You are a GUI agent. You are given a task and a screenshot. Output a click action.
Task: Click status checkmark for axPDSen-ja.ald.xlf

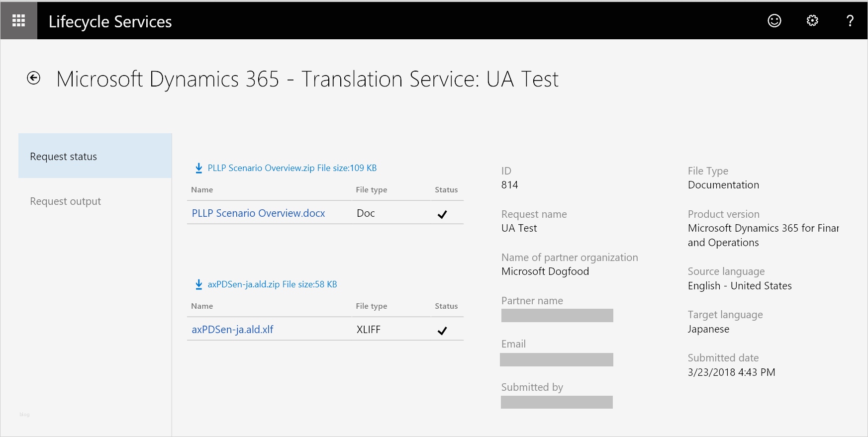coord(442,331)
